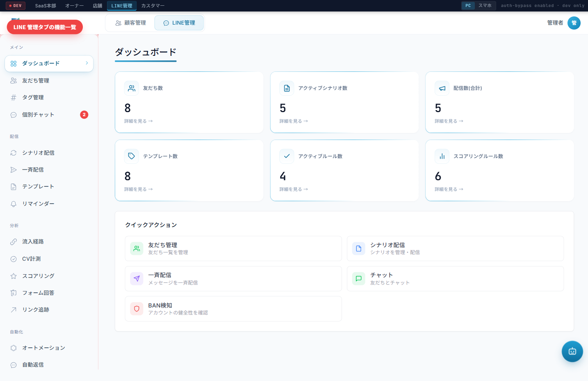588x381 pixels.
Task: Click the send icon beside 一斉配信 in sidebar
Action: coord(14,170)
